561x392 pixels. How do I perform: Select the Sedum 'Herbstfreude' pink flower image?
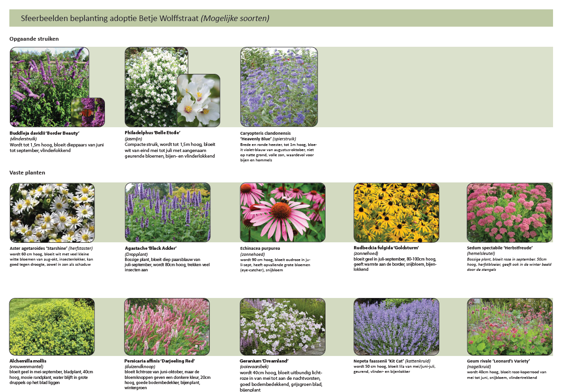509,212
